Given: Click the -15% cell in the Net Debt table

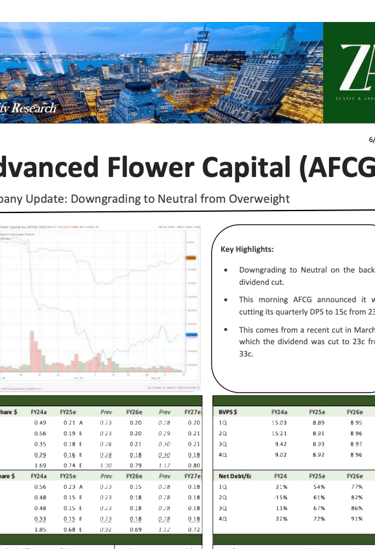Looking at the screenshot, I should pos(281,498).
